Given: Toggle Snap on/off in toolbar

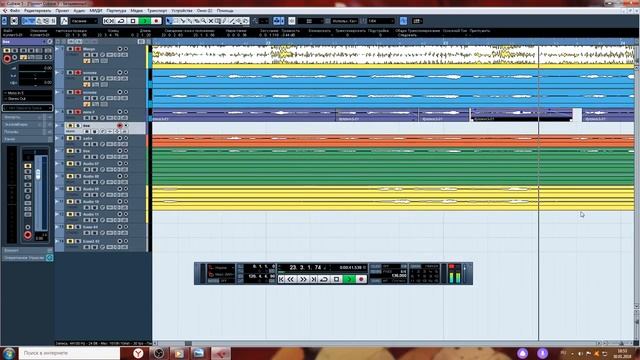Looking at the screenshot, I should (292, 21).
